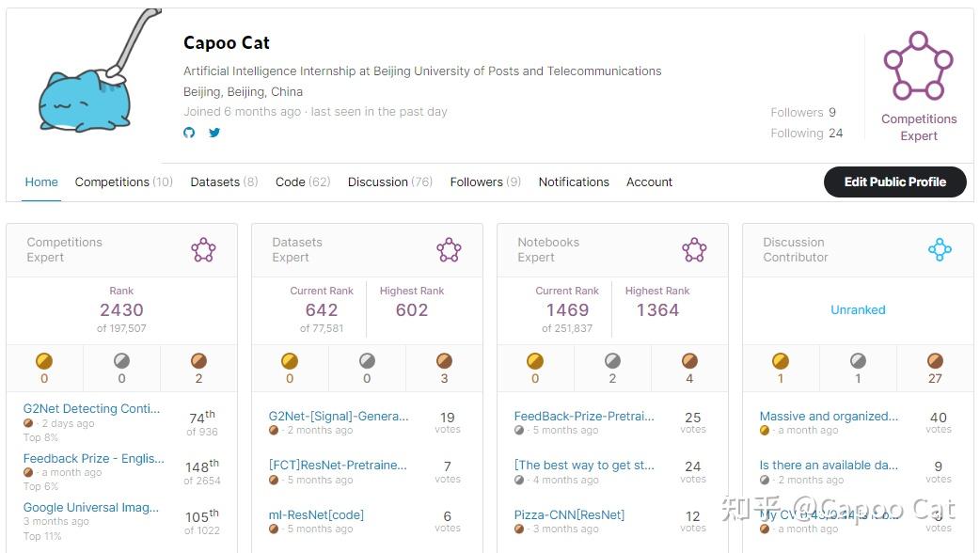Select the Account tab
The width and height of the screenshot is (980, 553).
649,182
